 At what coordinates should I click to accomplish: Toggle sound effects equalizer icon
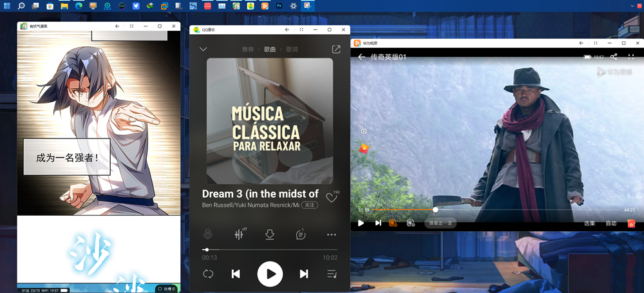240,234
